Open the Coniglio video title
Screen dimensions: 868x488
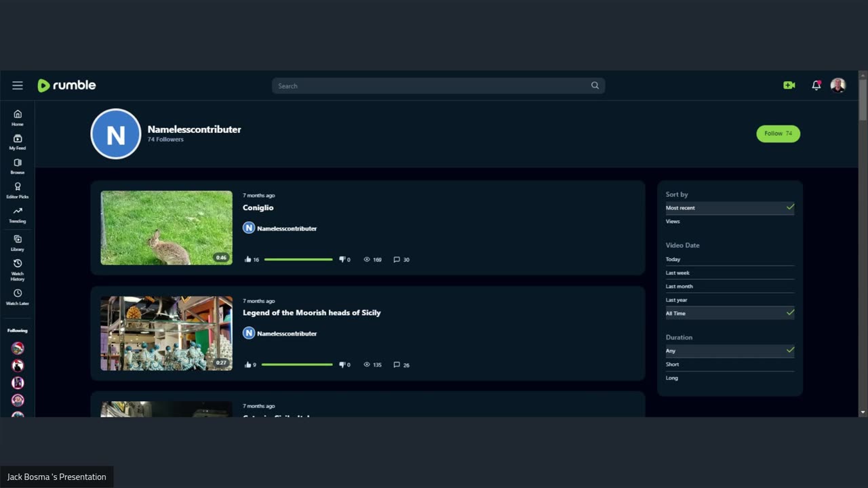tap(258, 207)
